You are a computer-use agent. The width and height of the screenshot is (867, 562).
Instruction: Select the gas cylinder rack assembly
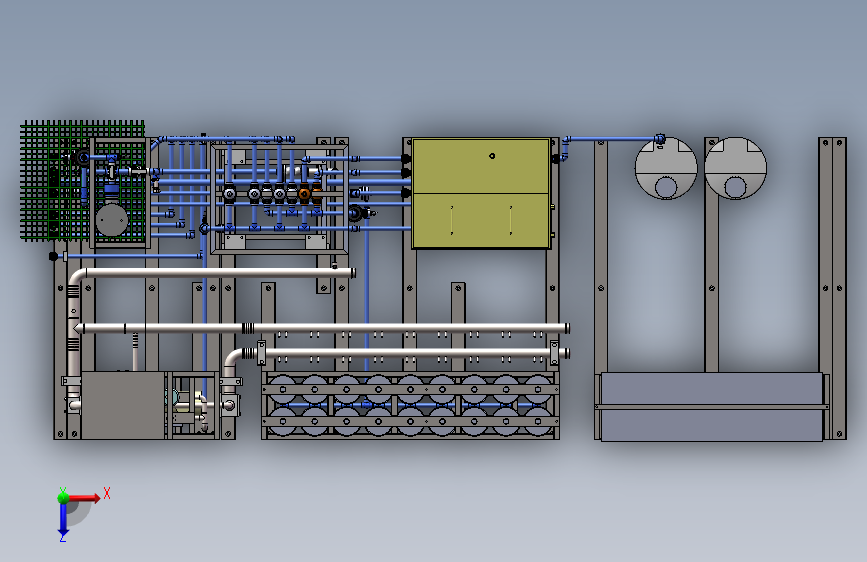click(x=410, y=405)
